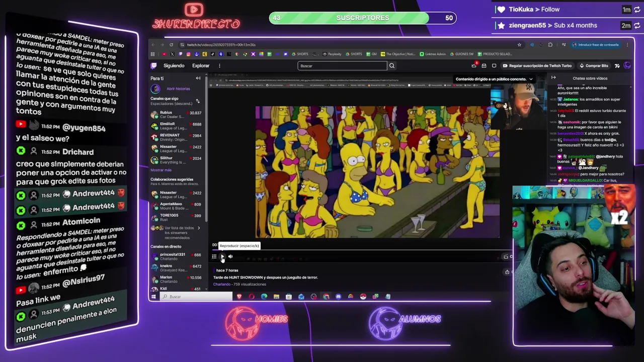Image resolution: width=644 pixels, height=362 pixels.
Task: Open the Twitch user avatar menu
Action: coord(627,65)
